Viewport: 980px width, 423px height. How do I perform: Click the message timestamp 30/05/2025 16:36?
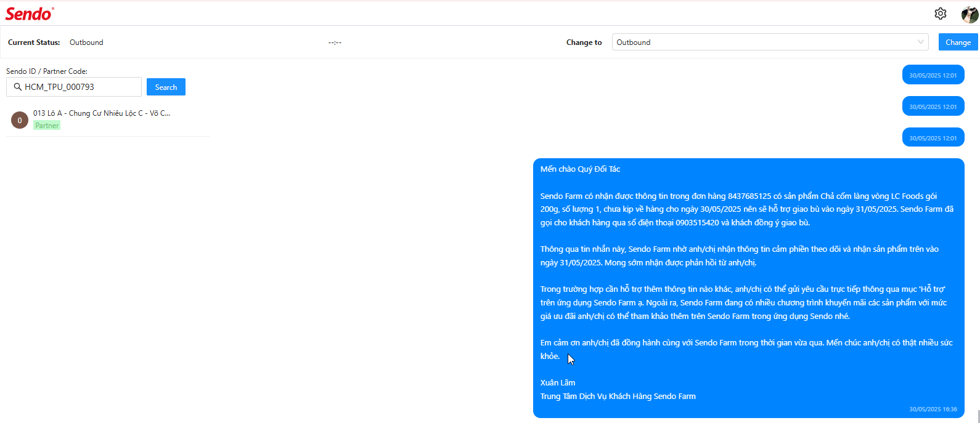tap(933, 409)
